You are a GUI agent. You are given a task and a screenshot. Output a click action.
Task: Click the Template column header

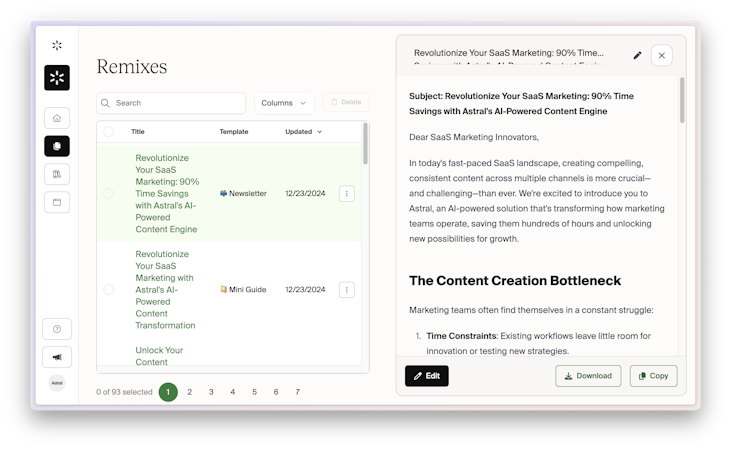[234, 132]
